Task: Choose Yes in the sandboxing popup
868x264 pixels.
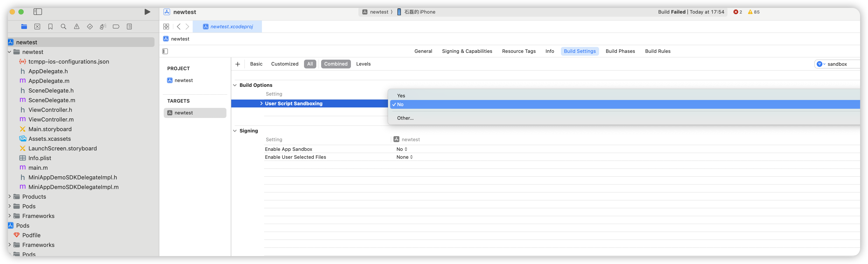Action: (401, 96)
